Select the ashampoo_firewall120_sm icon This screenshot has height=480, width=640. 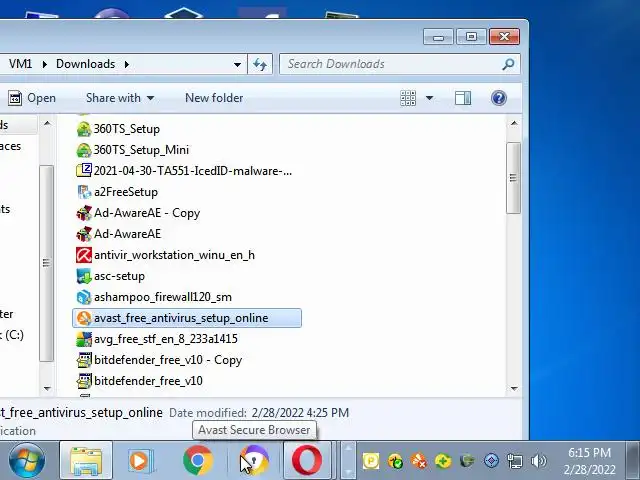click(x=84, y=297)
